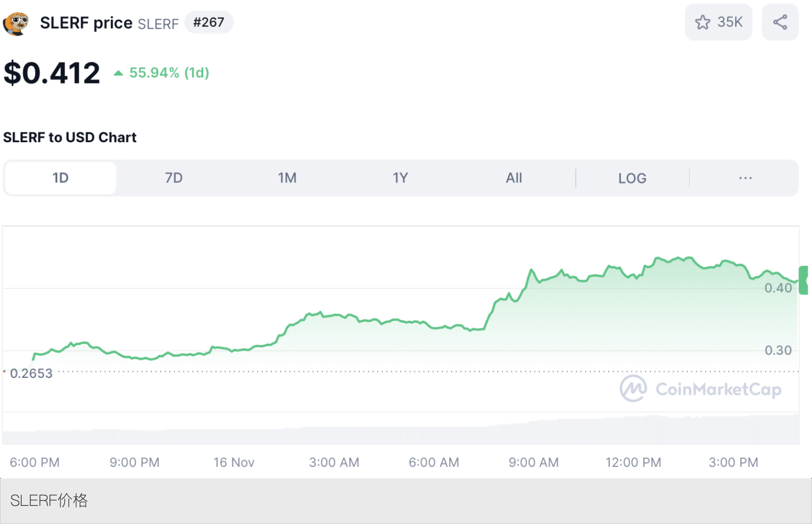Click the 0.40 y-axis label
The width and height of the screenshot is (812, 524).
point(778,288)
